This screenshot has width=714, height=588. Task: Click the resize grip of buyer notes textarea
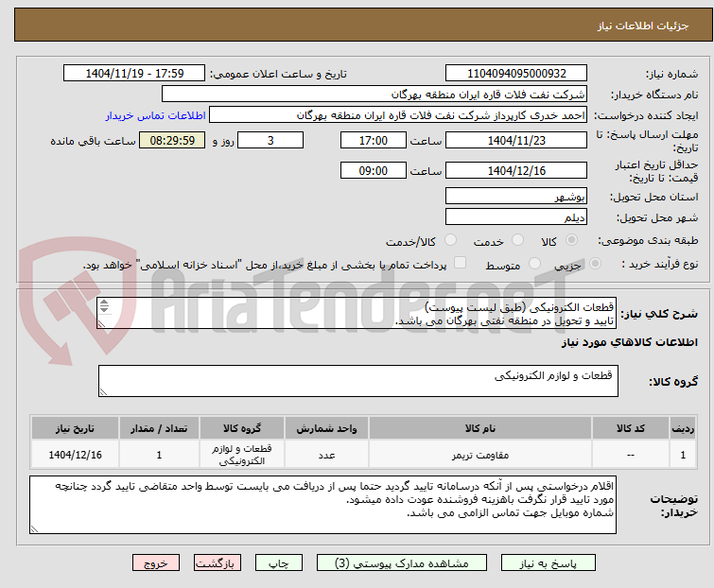(x=34, y=529)
